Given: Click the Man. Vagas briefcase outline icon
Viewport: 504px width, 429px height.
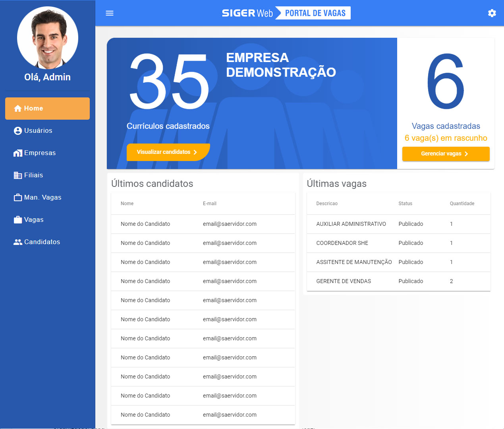Looking at the screenshot, I should click(17, 198).
